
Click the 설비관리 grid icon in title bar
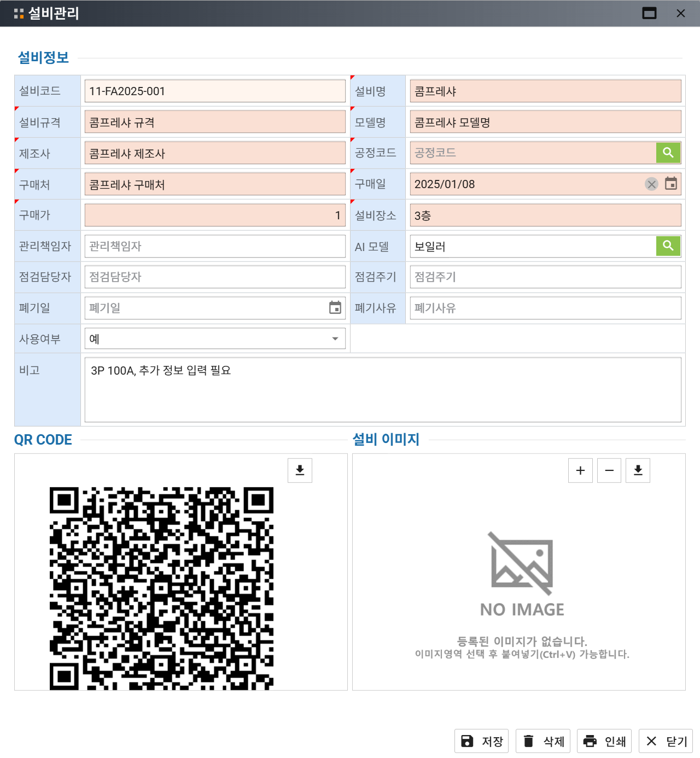click(19, 14)
